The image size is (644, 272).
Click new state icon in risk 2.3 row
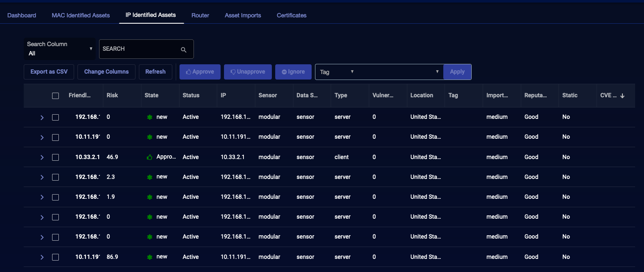coord(149,177)
